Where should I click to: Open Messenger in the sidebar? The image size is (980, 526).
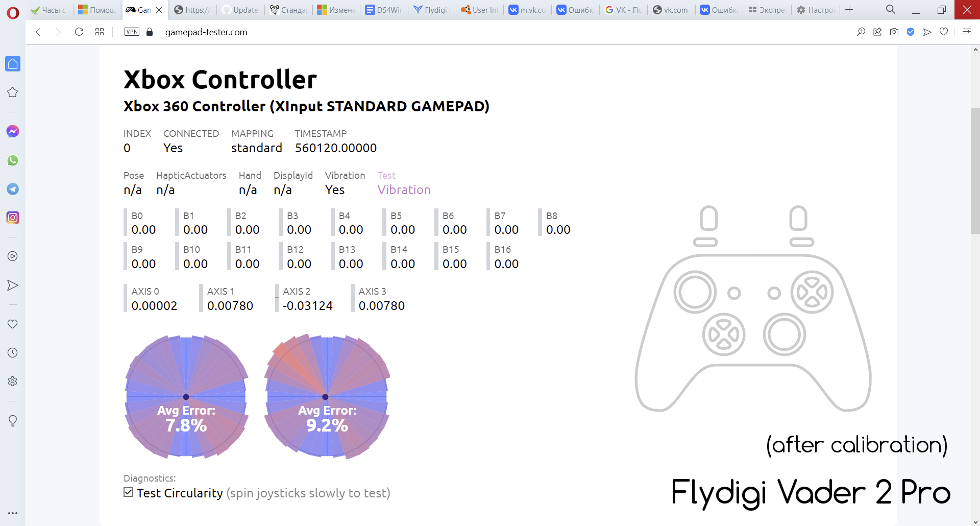pyautogui.click(x=13, y=131)
